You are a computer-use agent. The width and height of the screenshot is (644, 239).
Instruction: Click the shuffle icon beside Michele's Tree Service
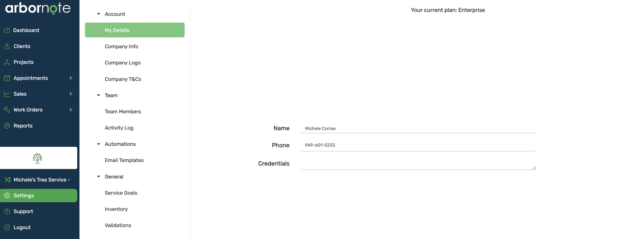[8, 179]
